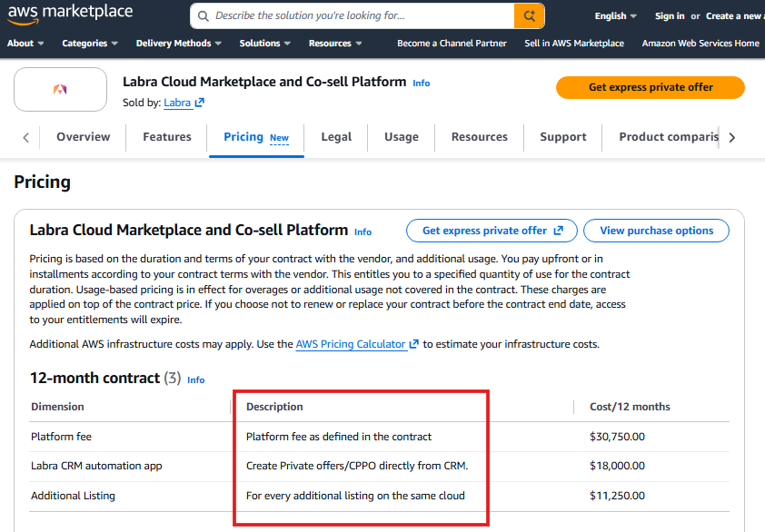Switch to the Resources tab
This screenshot has height=532, width=765.
point(480,137)
